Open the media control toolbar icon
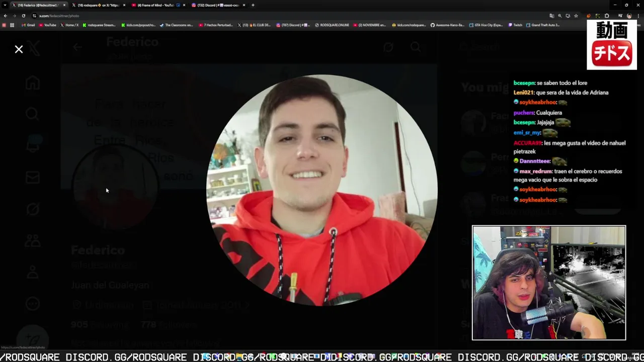Screen dimensions: 644x362 [620, 16]
